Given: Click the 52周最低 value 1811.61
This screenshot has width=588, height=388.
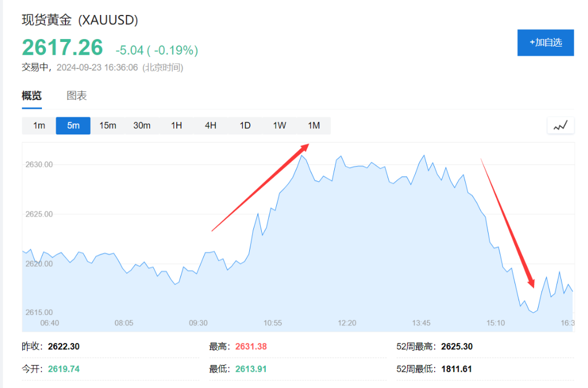Looking at the screenshot, I should tap(457, 368).
